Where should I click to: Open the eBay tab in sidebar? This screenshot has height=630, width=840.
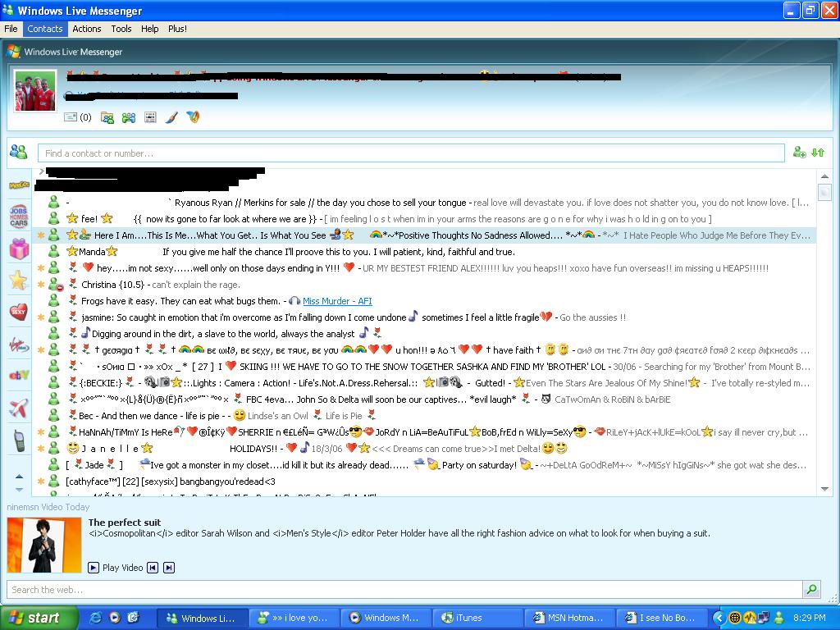(19, 375)
